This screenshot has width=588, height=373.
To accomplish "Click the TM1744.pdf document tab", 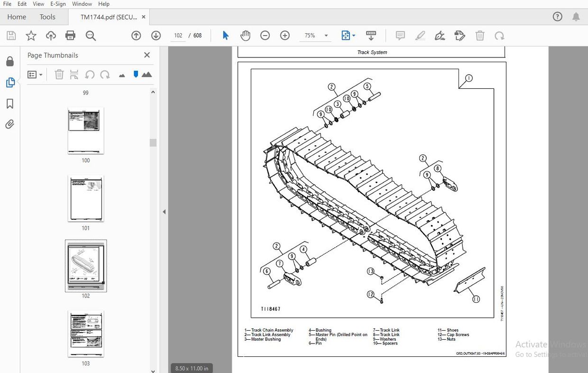I will (x=109, y=17).
